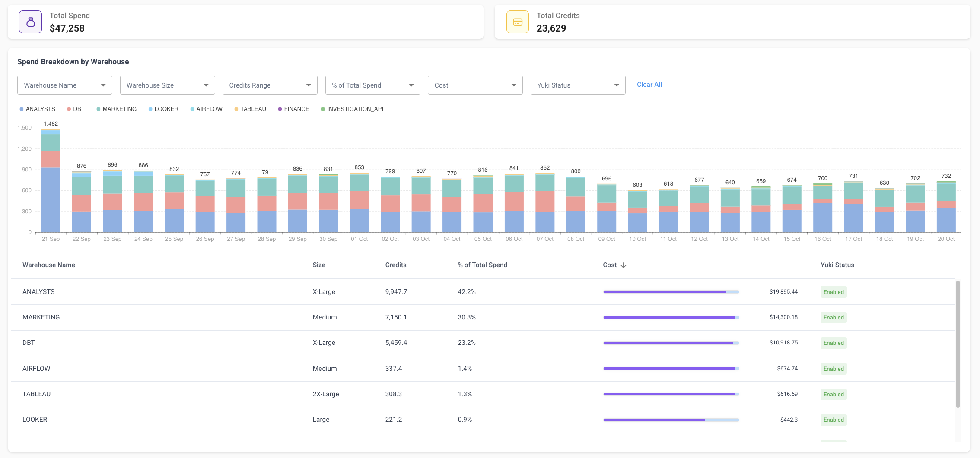
Task: Select MARKETING warehouse name in table
Action: [x=41, y=317]
